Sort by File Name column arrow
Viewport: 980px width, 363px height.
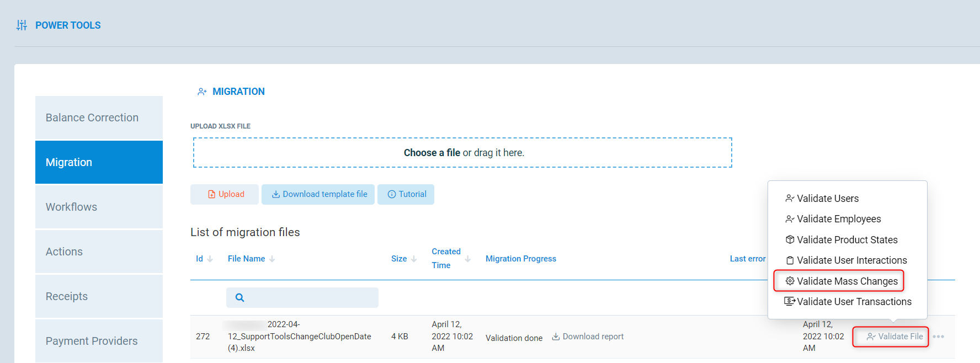tap(272, 259)
